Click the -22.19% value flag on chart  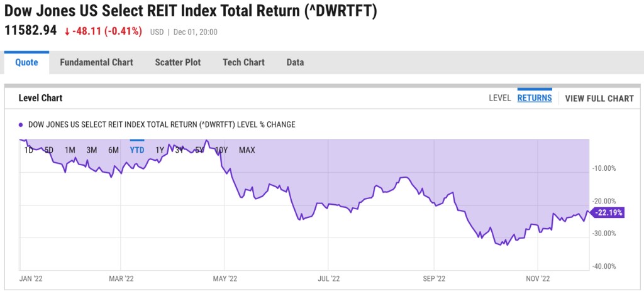coord(608,213)
